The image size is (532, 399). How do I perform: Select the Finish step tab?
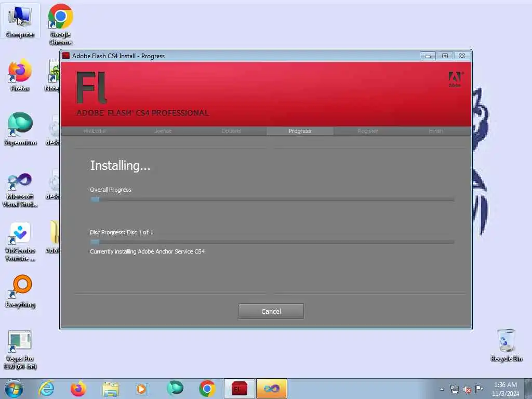436,131
